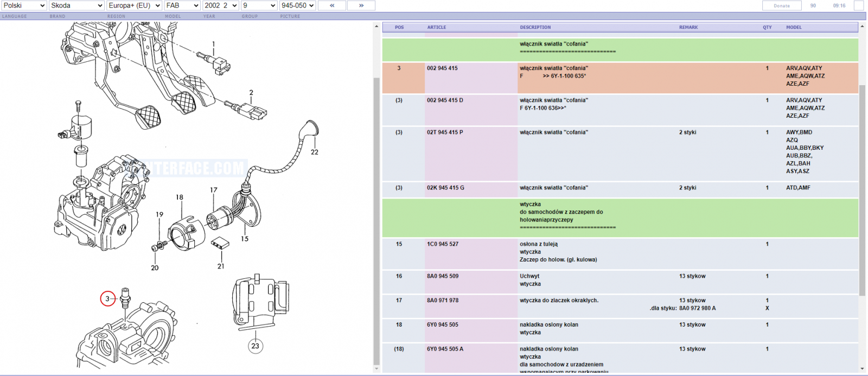This screenshot has height=376, width=868.
Task: Open the 945-050 picture dropdown
Action: click(297, 5)
